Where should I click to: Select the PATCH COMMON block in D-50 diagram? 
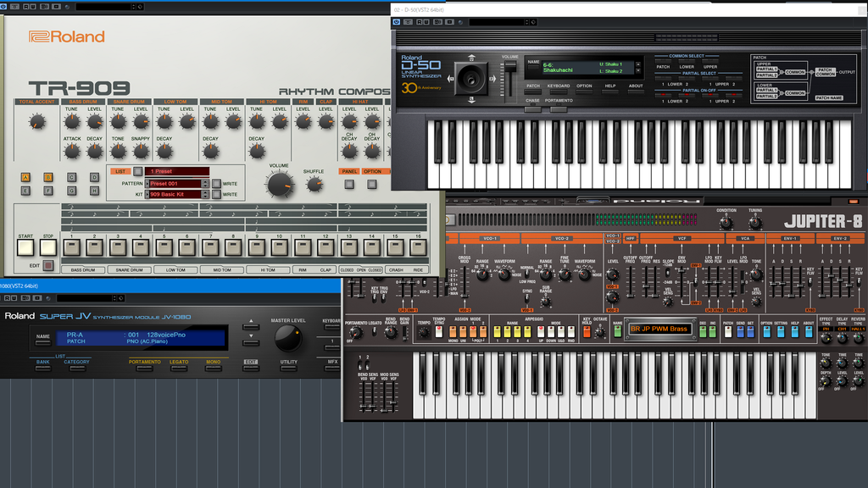pyautogui.click(x=825, y=72)
